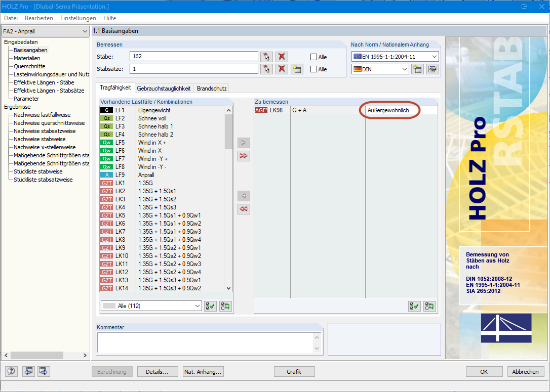Click the G badge of LF1
The image size is (550, 392).
point(107,110)
